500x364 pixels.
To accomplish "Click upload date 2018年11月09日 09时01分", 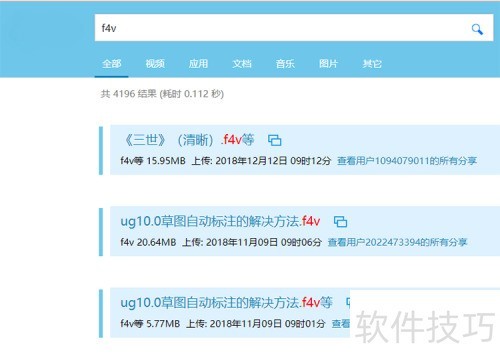I will click(267, 324).
